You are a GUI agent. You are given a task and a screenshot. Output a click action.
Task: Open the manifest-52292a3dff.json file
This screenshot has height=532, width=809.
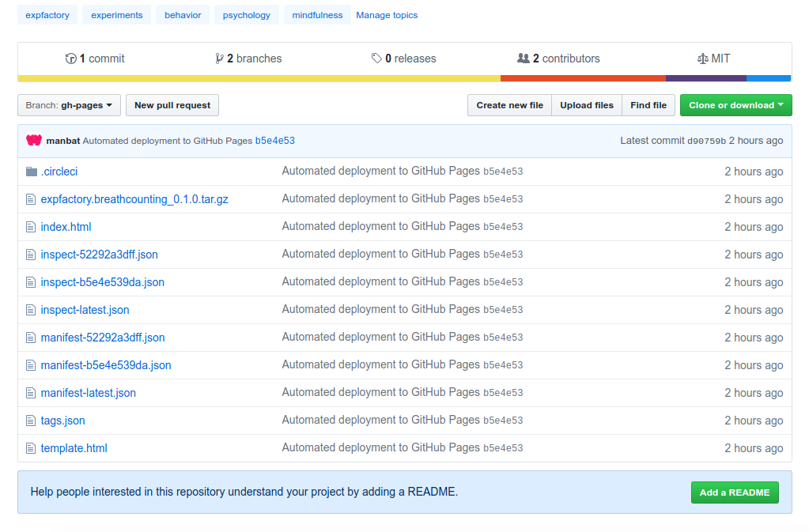(103, 338)
